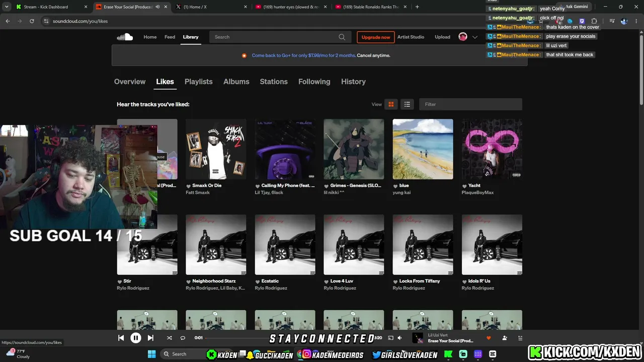Open the Fatt Smaxk artist link

(198, 193)
